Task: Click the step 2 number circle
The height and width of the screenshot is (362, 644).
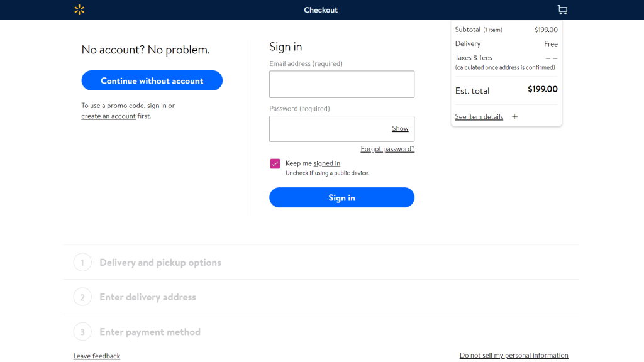Action: 82,297
